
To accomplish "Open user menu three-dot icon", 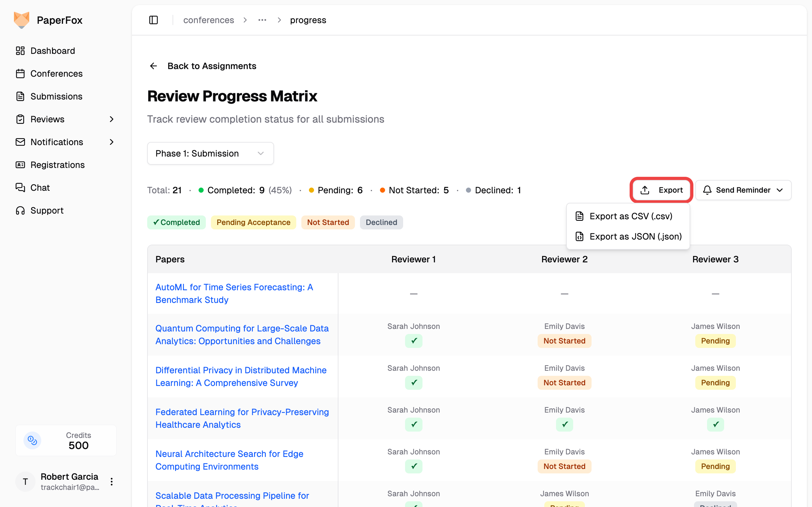I will pos(112,482).
